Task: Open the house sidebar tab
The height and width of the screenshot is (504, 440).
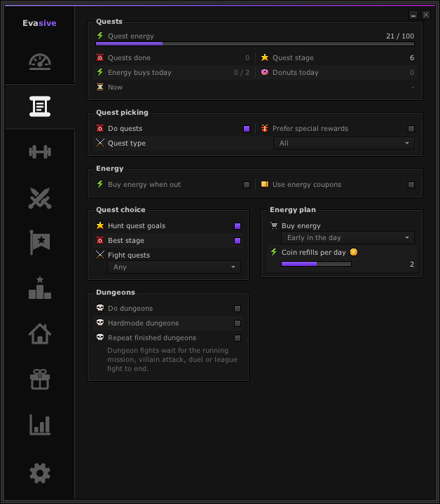Action: 40,334
